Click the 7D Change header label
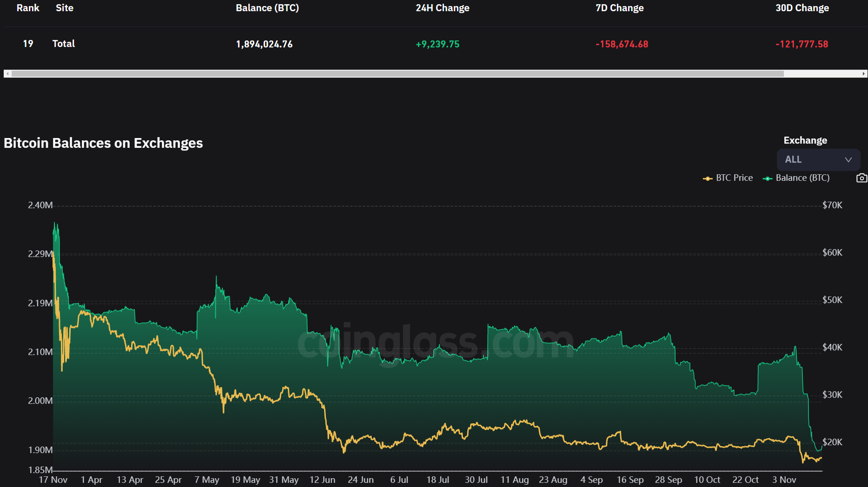Viewport: 868px width, 487px height. (619, 8)
